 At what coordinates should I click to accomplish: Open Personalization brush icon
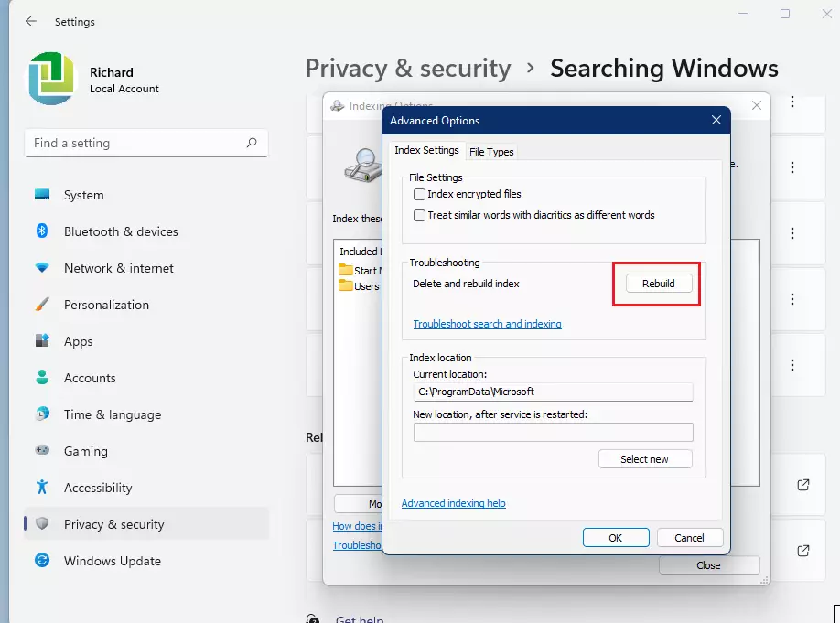42,305
